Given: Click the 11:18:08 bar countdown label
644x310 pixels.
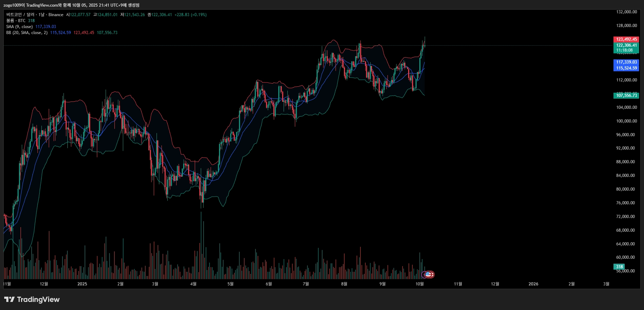Looking at the screenshot, I should [624, 51].
